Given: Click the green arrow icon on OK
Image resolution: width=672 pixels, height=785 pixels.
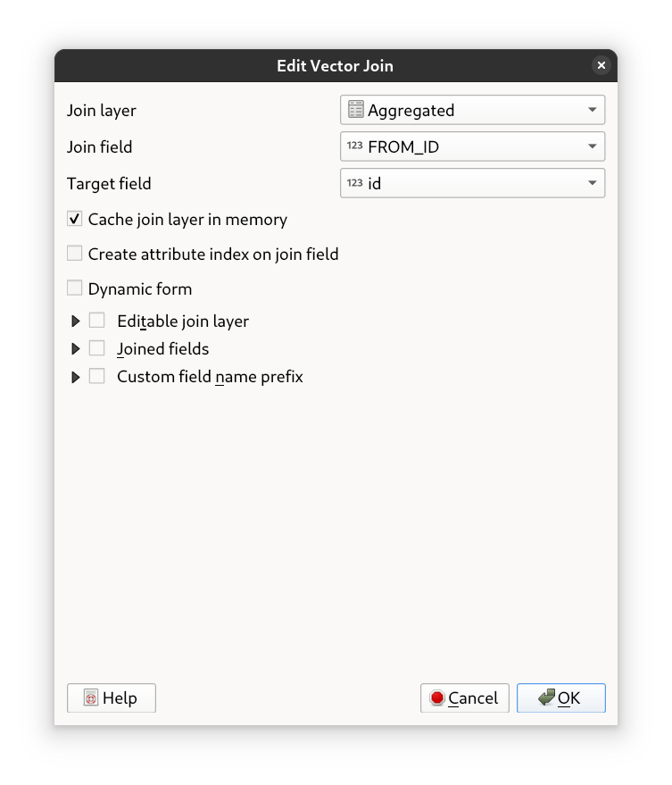Looking at the screenshot, I should (546, 697).
